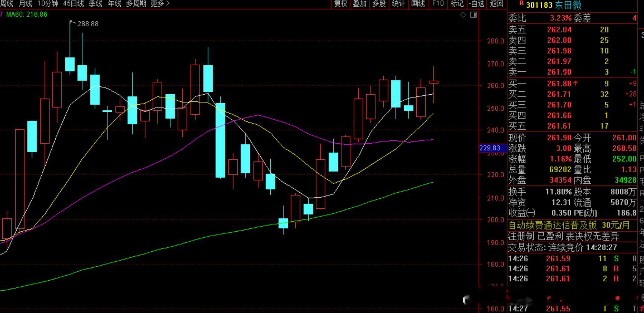
Task: Expand the 更多 periods menu
Action: point(160,4)
